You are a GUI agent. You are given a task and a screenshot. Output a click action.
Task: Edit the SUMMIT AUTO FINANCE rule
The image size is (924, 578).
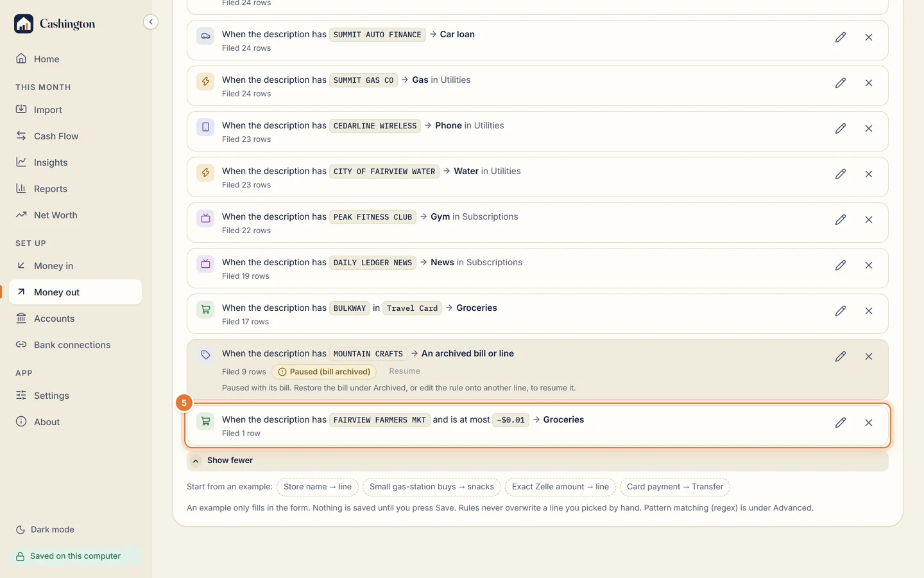pyautogui.click(x=841, y=37)
